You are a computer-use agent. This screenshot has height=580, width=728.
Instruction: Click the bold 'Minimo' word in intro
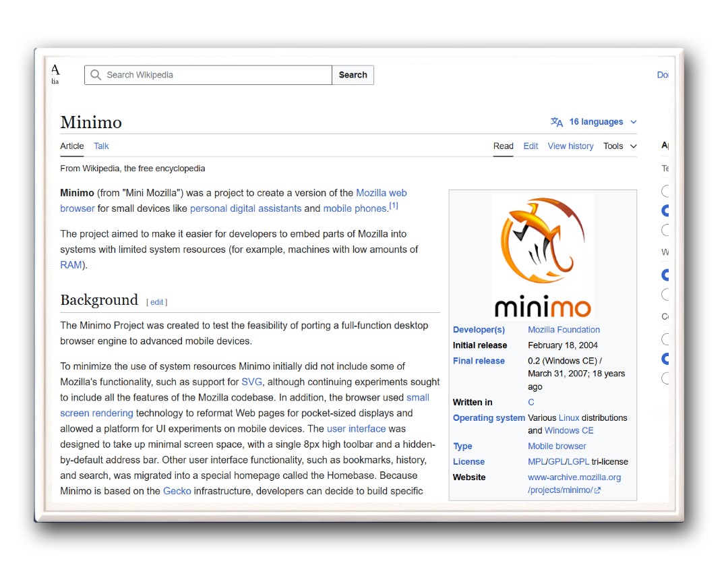coord(77,193)
